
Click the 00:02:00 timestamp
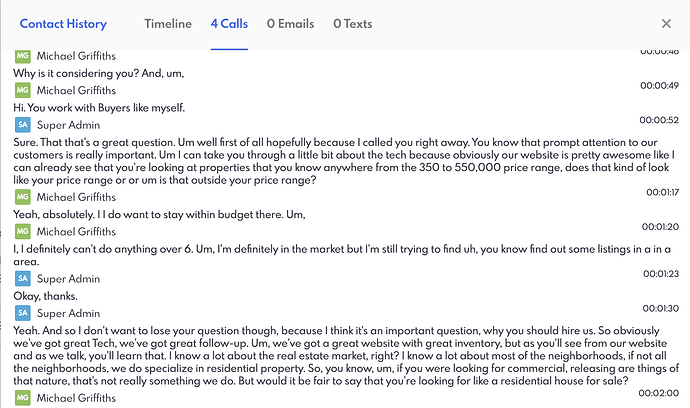point(660,394)
